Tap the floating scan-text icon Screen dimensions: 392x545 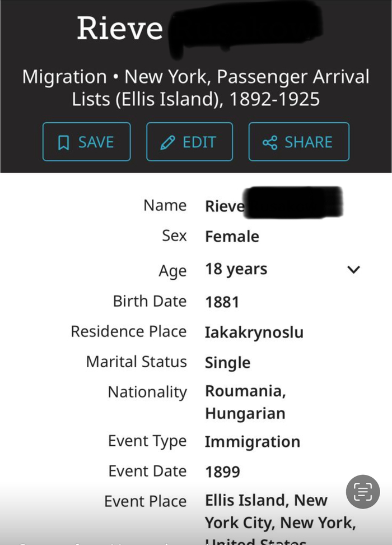point(363,492)
